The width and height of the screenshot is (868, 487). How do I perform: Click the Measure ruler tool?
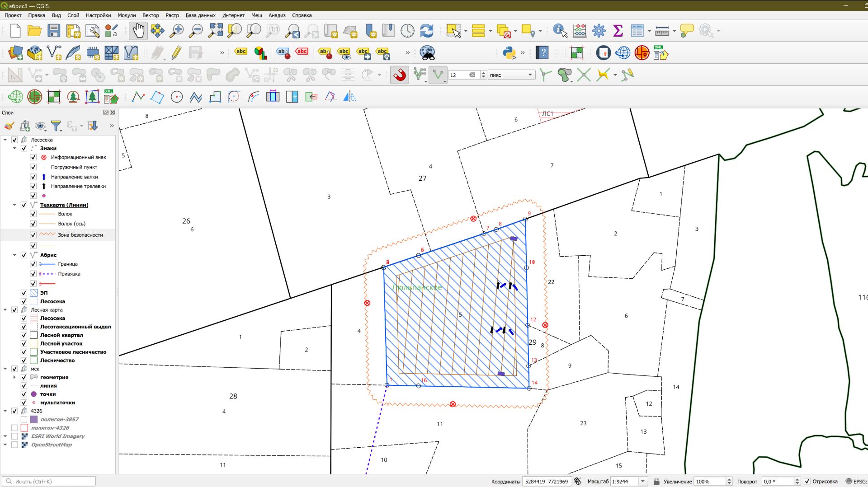[x=662, y=31]
